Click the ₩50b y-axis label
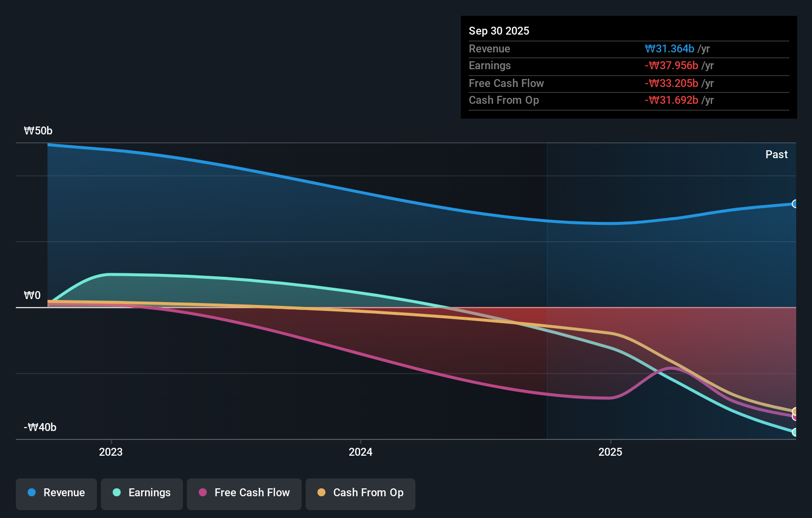The width and height of the screenshot is (812, 518). (x=38, y=131)
